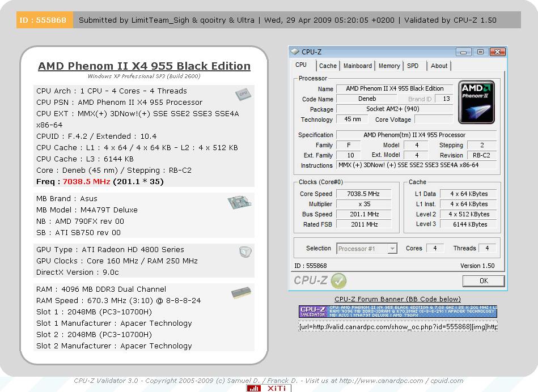
Task: Click the XiTi stats icon in the footer
Action: (269, 388)
